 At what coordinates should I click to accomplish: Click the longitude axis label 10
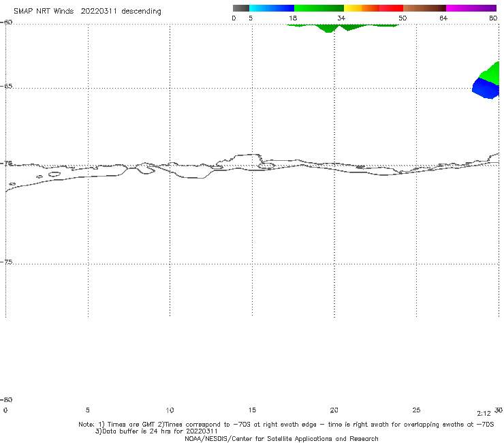(170, 410)
